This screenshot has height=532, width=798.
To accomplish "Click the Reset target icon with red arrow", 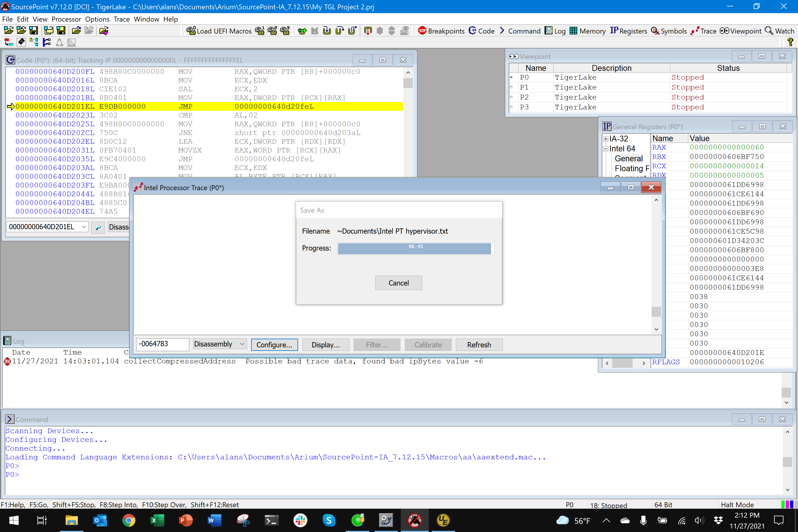I will pyautogui.click(x=368, y=31).
